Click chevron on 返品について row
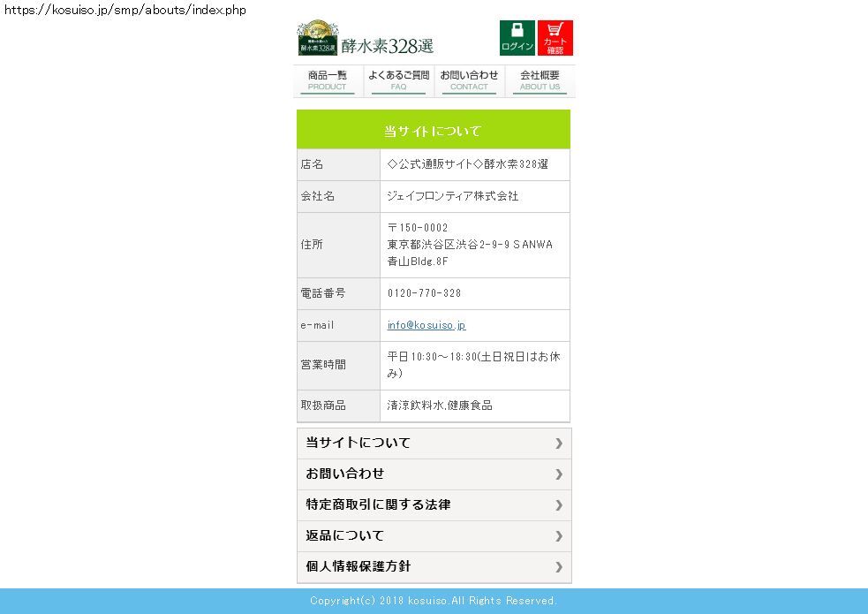The width and height of the screenshot is (868, 614). (x=559, y=536)
